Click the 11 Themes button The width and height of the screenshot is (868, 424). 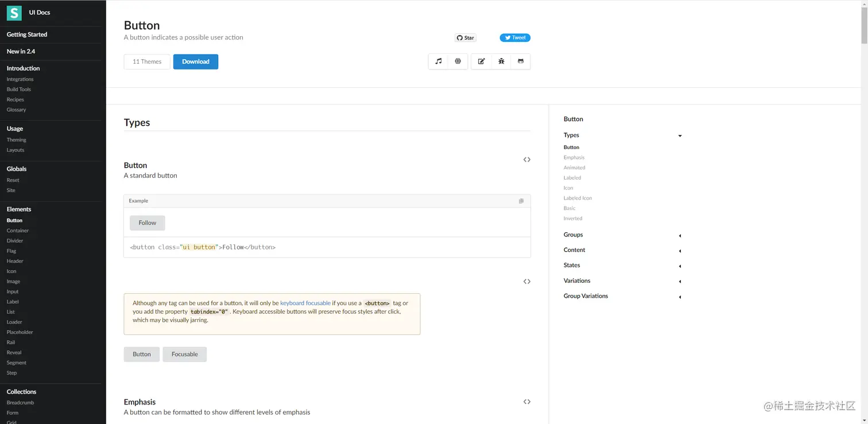point(147,61)
